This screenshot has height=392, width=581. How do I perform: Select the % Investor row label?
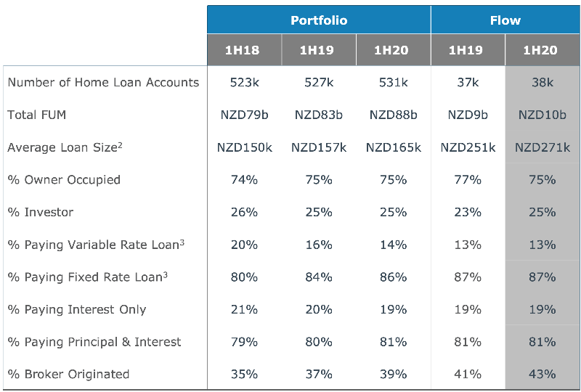coord(41,212)
